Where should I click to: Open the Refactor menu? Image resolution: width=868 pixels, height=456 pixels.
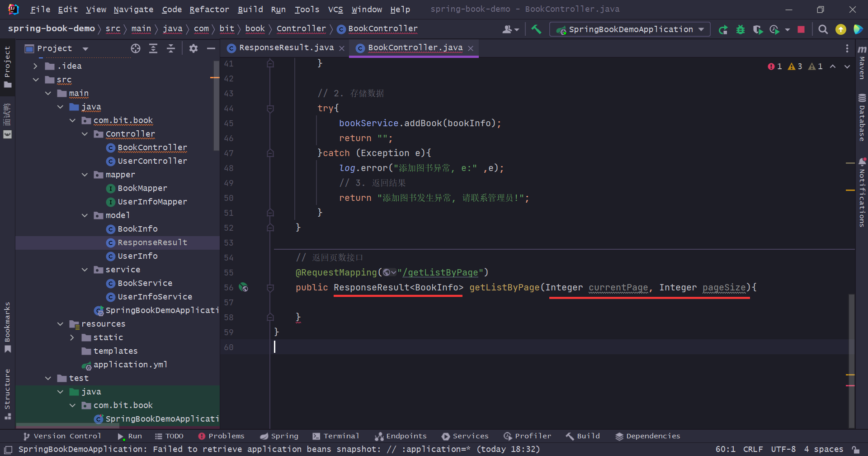click(x=209, y=9)
